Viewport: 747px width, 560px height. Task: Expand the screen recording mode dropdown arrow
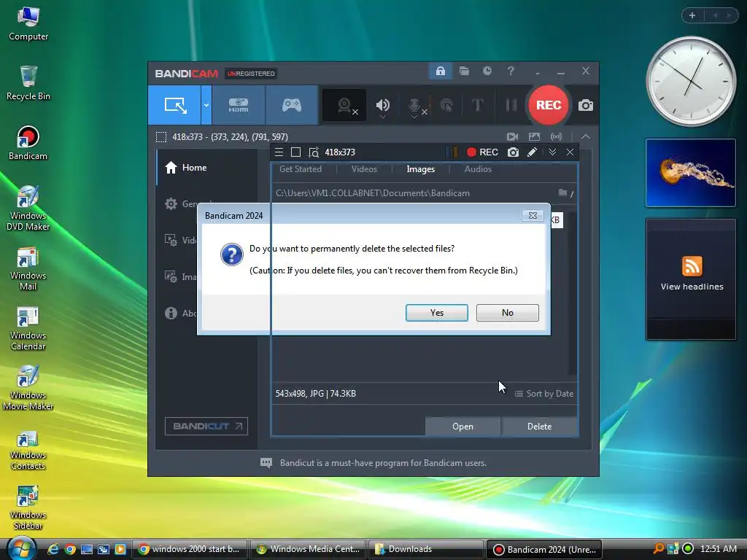206,105
